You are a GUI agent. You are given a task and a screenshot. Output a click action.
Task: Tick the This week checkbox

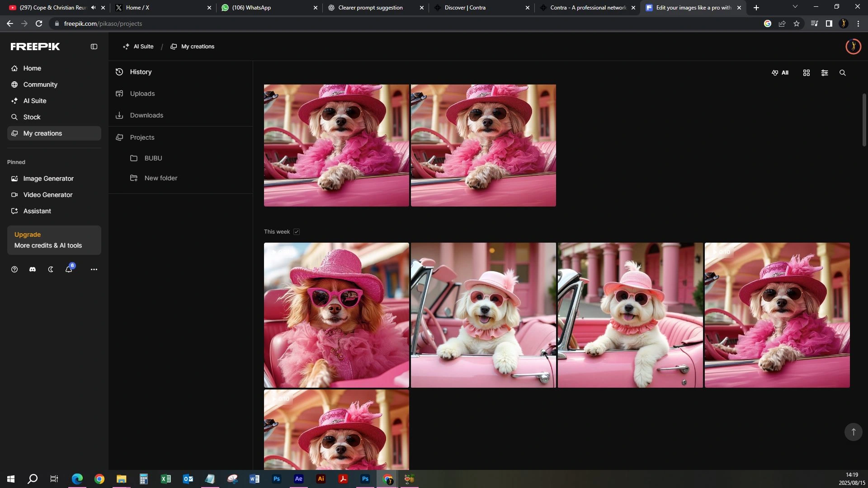tap(297, 232)
